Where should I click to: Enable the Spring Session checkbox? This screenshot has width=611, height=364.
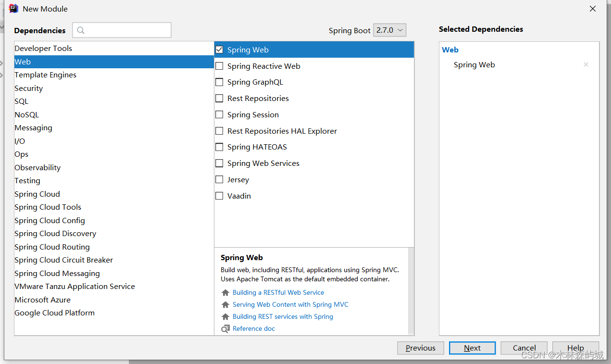click(x=219, y=114)
